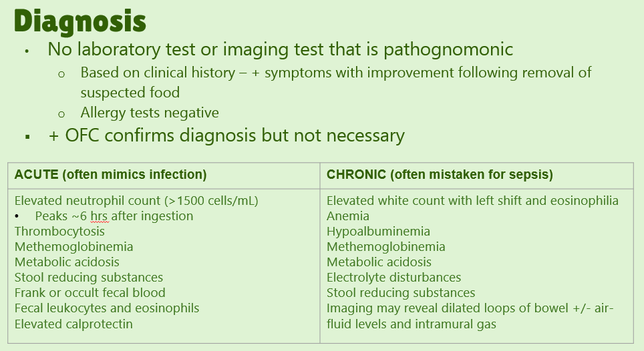Click 'Stool reducing substances' in acute column
This screenshot has height=351, width=644.
[x=89, y=278]
